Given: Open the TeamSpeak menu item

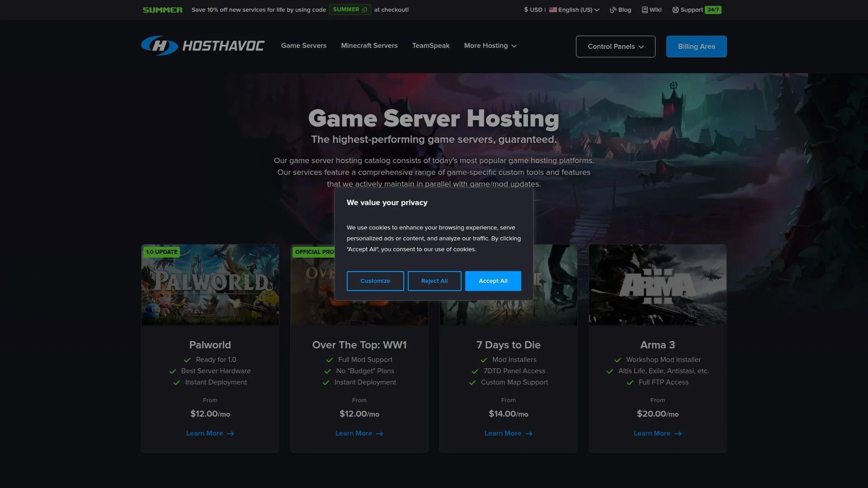Looking at the screenshot, I should [x=431, y=46].
